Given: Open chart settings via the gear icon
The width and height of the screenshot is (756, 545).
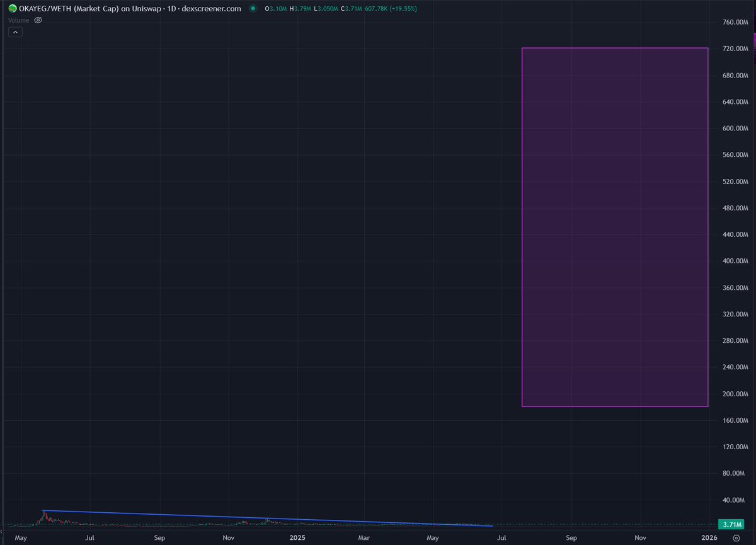Looking at the screenshot, I should tap(736, 539).
